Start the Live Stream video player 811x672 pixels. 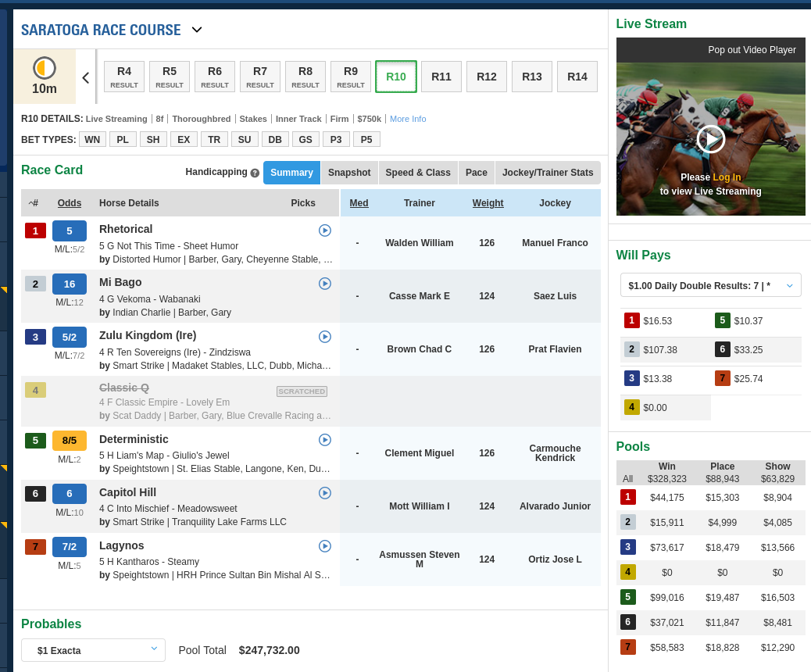pos(711,139)
